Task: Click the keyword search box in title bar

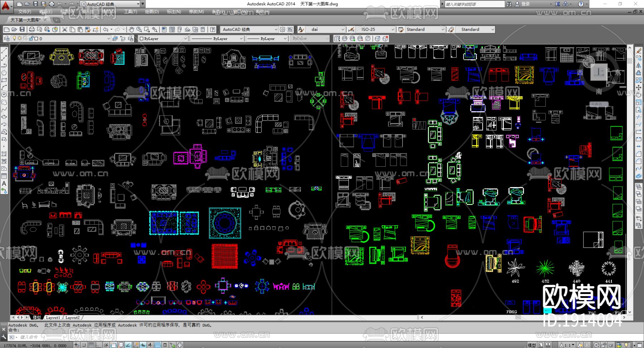Action: coord(474,4)
